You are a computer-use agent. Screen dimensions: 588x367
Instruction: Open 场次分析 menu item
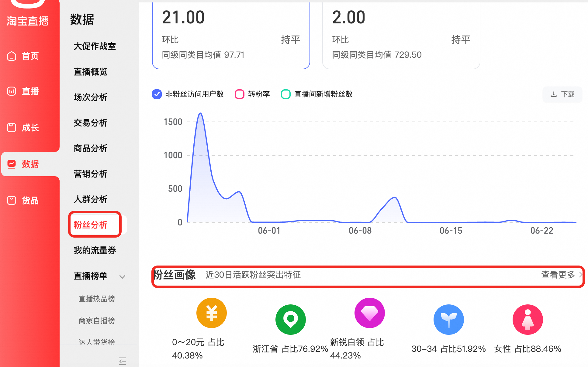pyautogui.click(x=91, y=97)
